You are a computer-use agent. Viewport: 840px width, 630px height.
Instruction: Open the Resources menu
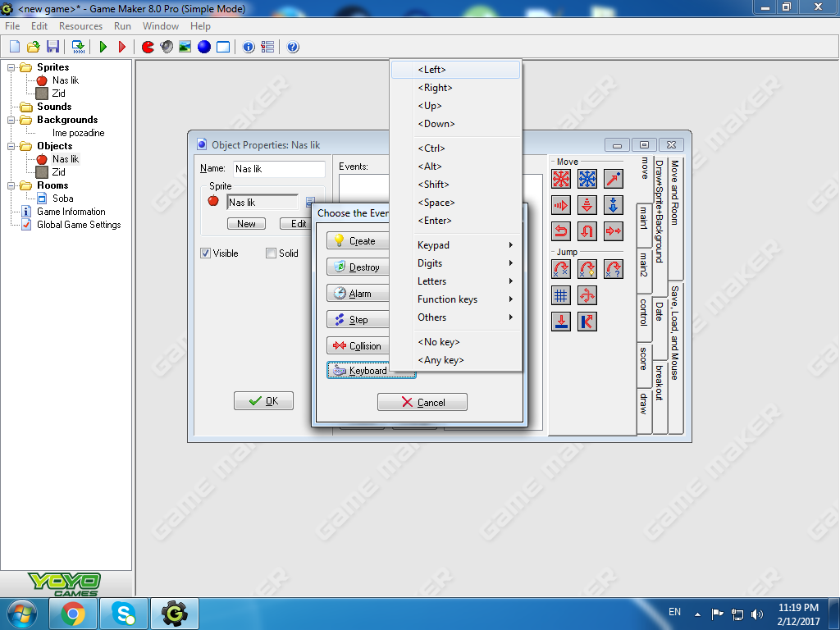(80, 26)
